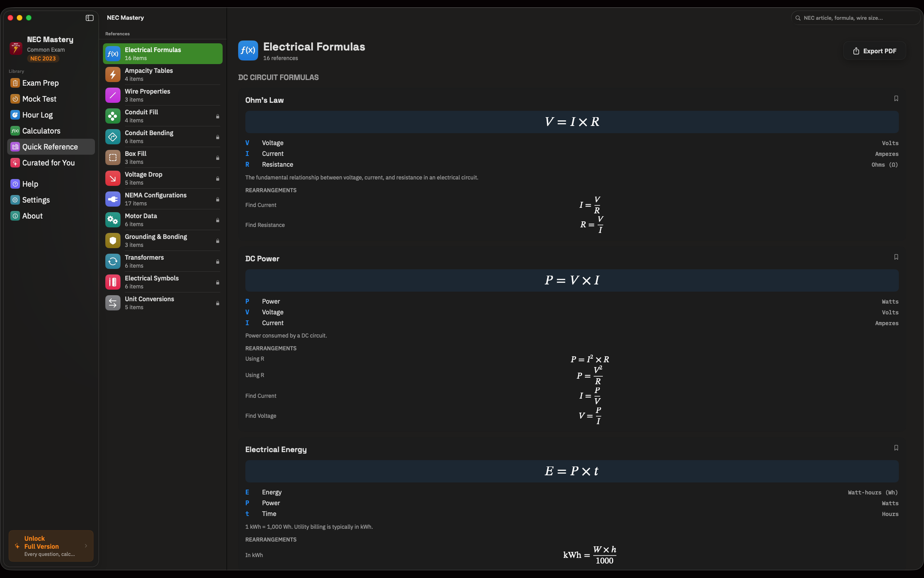Viewport: 924px width, 578px height.
Task: Bookmark the Electrical Energy formula
Action: coord(896,448)
